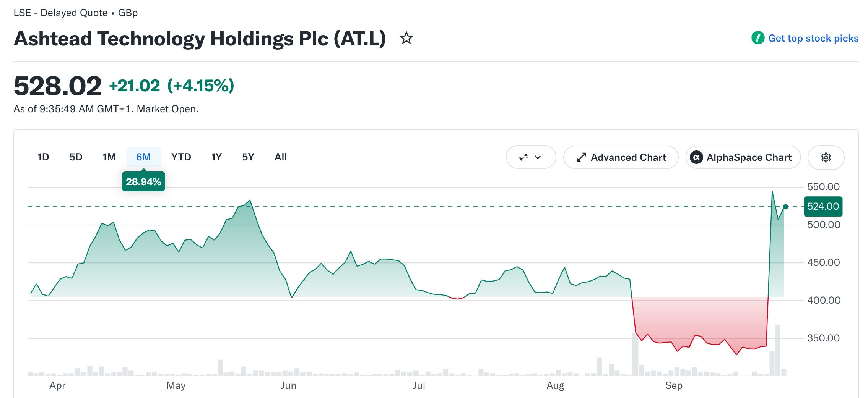Open the Advanced Chart button
The width and height of the screenshot is (868, 398).
pyautogui.click(x=621, y=157)
